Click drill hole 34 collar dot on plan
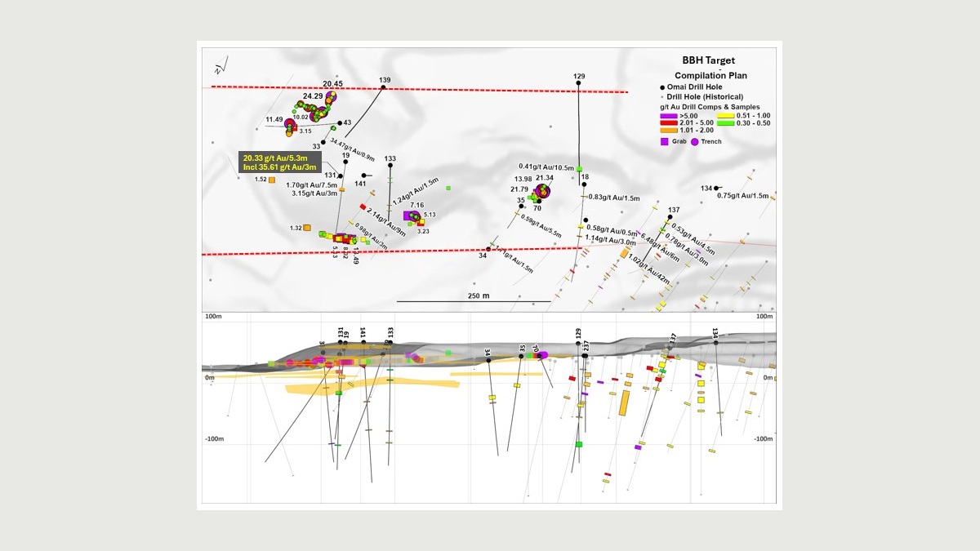The image size is (980, 551). tap(488, 249)
